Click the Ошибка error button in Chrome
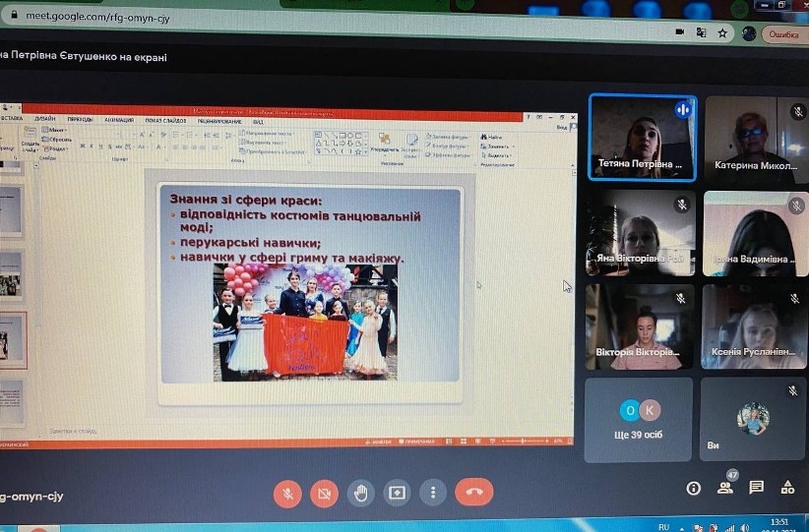 click(x=784, y=34)
